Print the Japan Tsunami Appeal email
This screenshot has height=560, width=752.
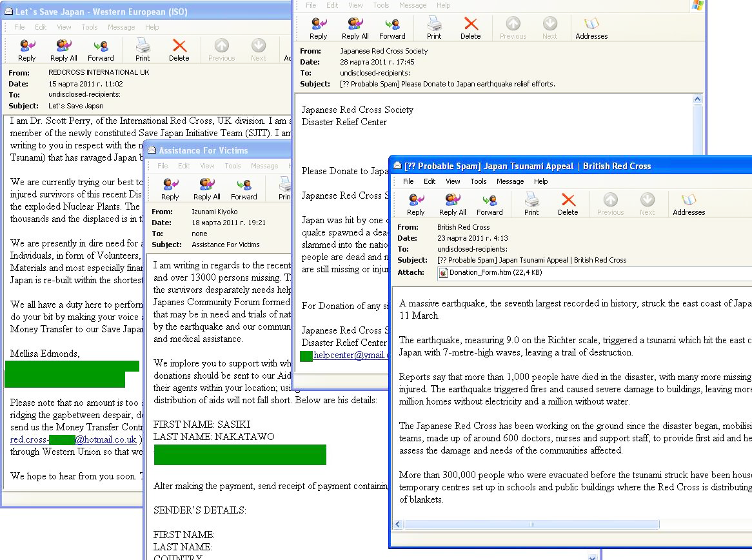[531, 205]
